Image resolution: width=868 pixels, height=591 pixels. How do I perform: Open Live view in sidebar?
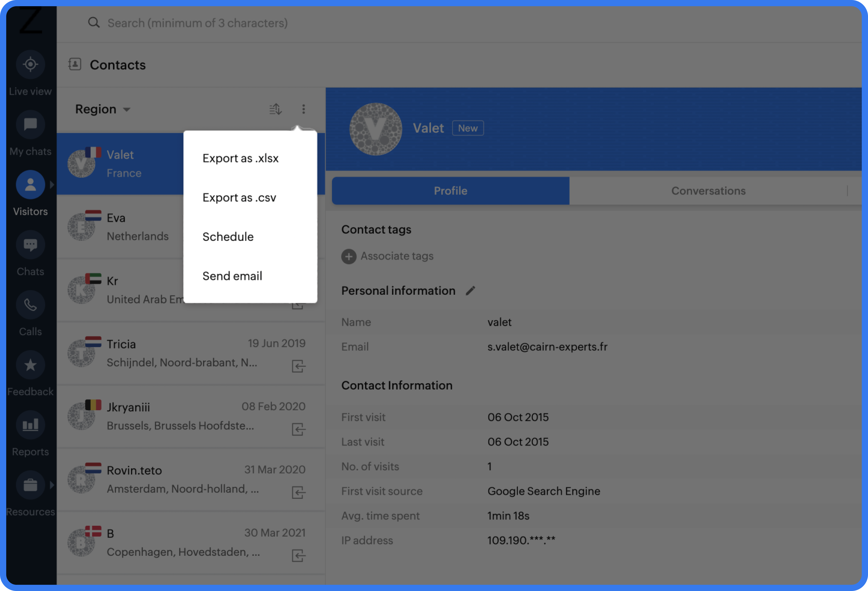pos(30,65)
